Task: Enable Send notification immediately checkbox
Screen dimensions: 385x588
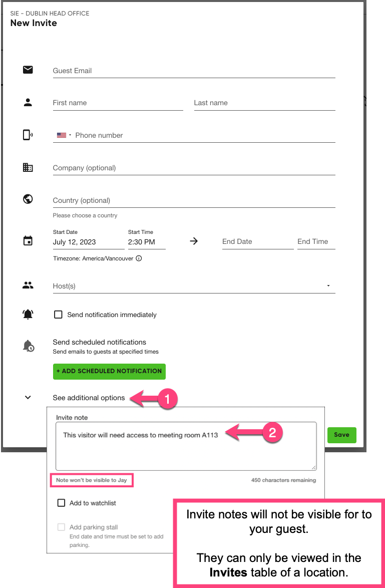Action: [x=59, y=315]
